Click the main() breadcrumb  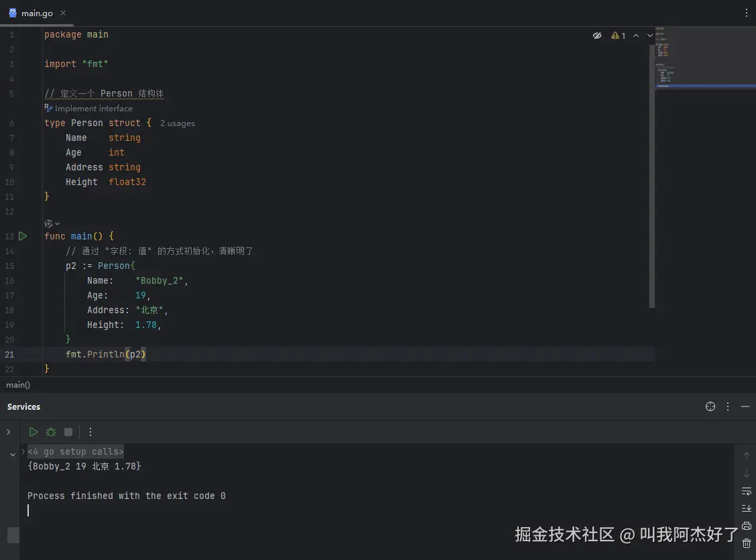[18, 385]
